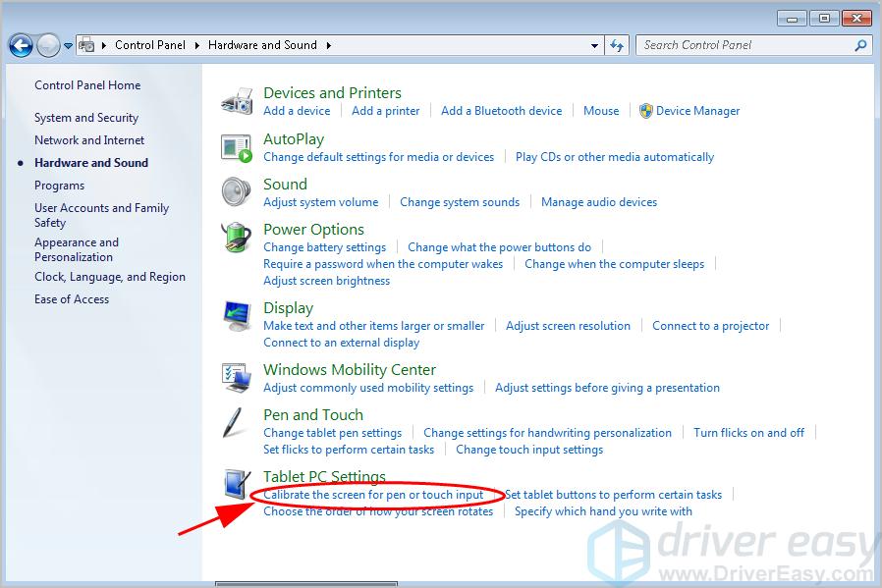The image size is (882, 588).
Task: Select Hardware and Sound in sidebar
Action: click(91, 162)
